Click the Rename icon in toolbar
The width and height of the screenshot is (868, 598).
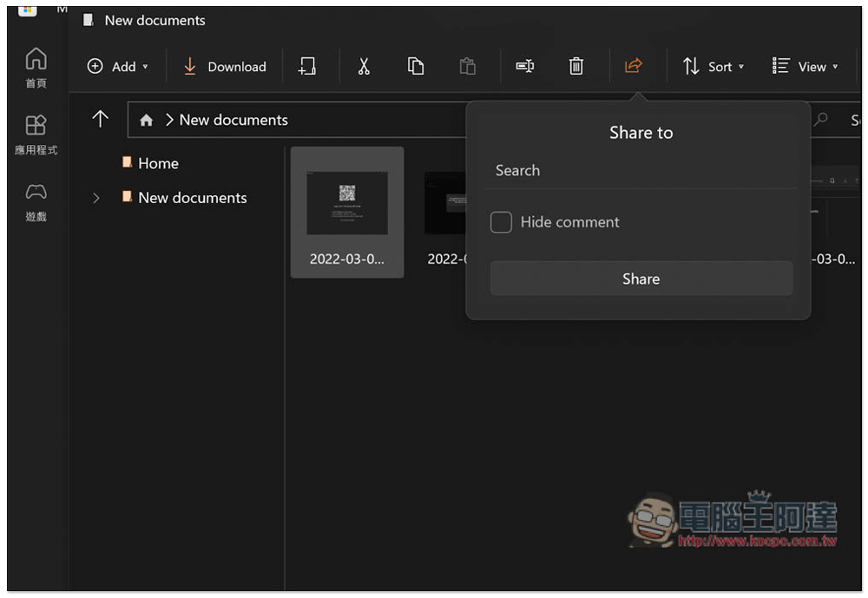click(x=525, y=67)
